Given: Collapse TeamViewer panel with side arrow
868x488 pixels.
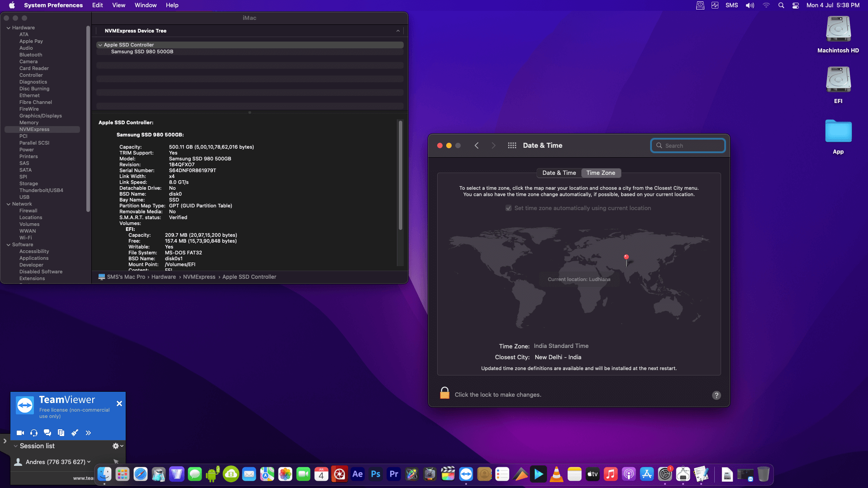Looking at the screenshot, I should (5, 441).
